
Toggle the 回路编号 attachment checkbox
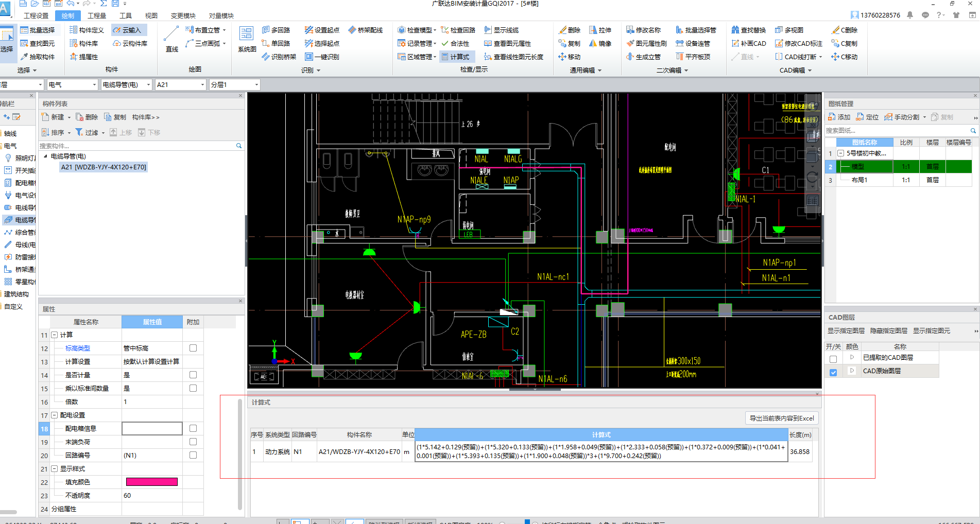(193, 455)
